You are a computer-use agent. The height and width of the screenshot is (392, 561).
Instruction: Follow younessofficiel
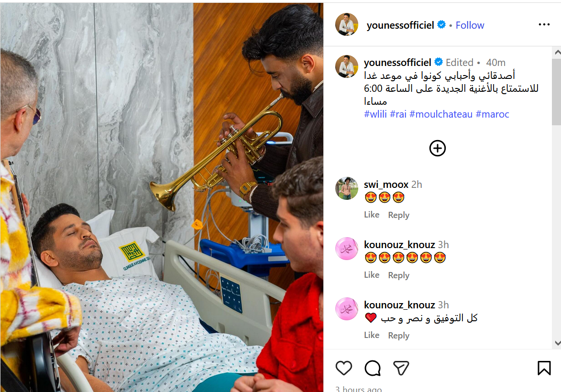click(x=470, y=25)
